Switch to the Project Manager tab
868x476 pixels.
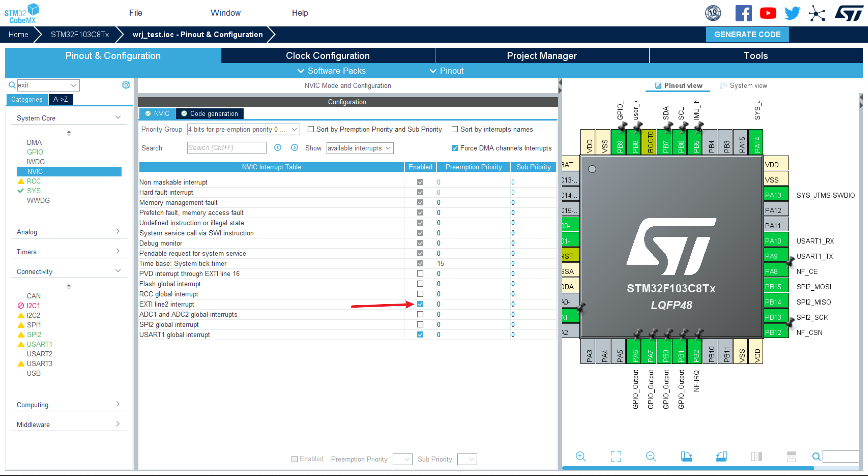point(541,55)
